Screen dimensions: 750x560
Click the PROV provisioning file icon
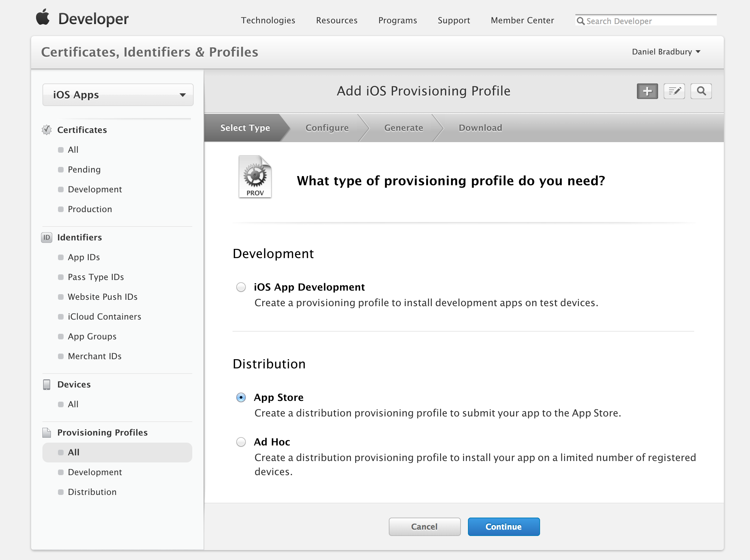tap(255, 176)
